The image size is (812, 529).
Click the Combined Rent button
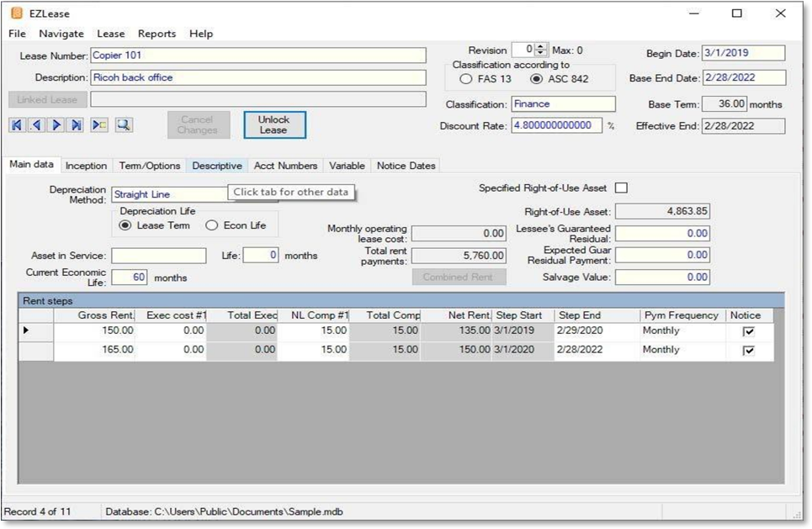459,277
